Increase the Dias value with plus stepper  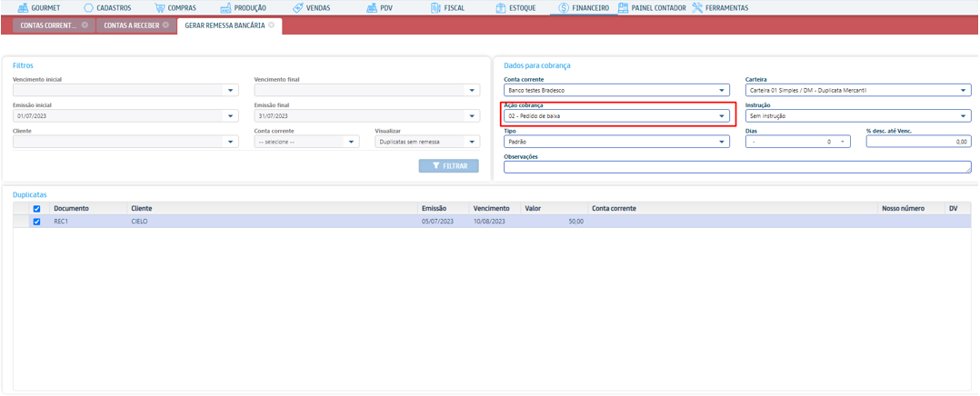point(843,142)
